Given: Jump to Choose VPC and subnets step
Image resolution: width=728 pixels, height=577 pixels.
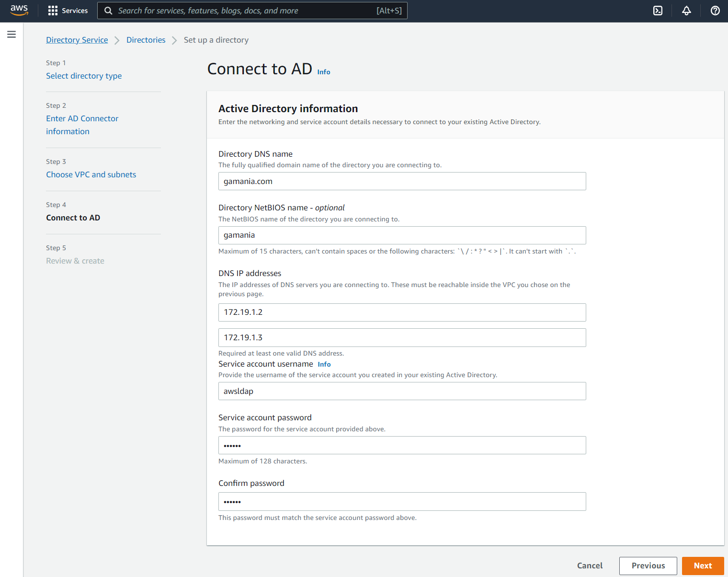Looking at the screenshot, I should pyautogui.click(x=91, y=174).
